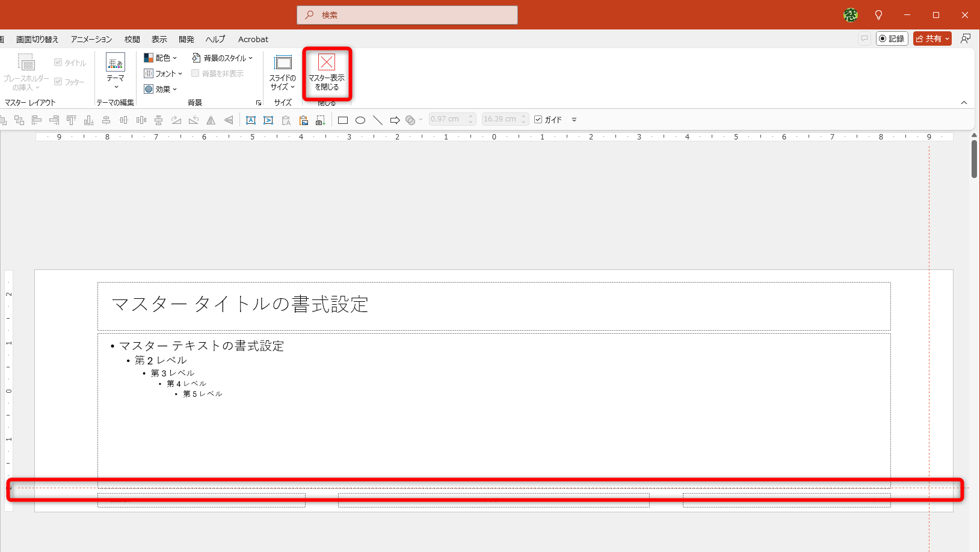This screenshot has height=552, width=980.
Task: Open the スライドのサイズ dropdown
Action: (x=282, y=72)
